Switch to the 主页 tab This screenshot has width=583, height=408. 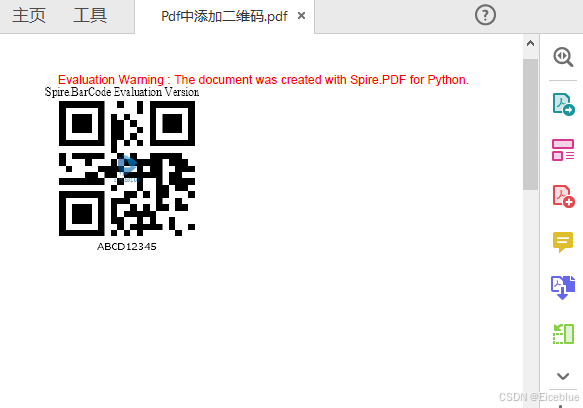(29, 16)
